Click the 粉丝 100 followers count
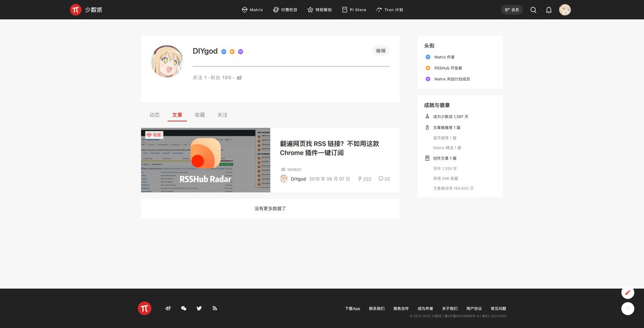Screen dimensions: 644x328 (x=221, y=78)
